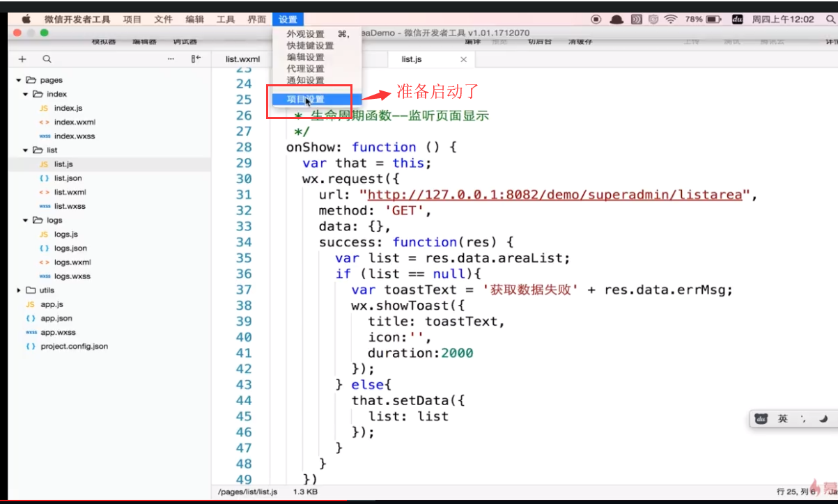Collapse the logs folder arrow
This screenshot has height=504, width=838.
point(26,220)
